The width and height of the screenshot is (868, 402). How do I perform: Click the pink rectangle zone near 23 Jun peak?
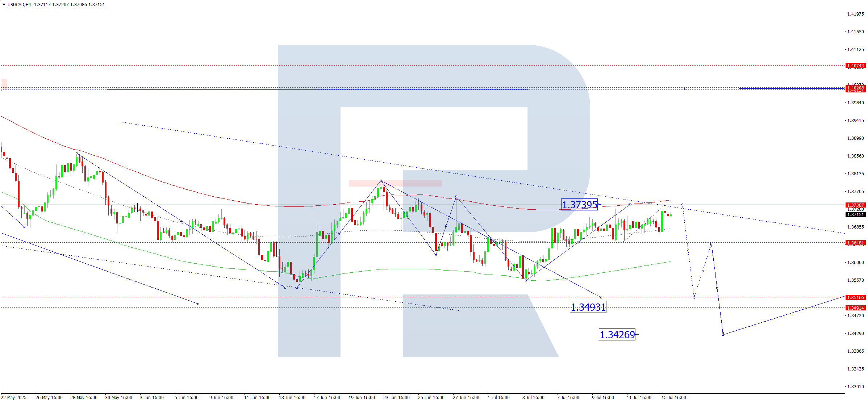click(x=395, y=183)
